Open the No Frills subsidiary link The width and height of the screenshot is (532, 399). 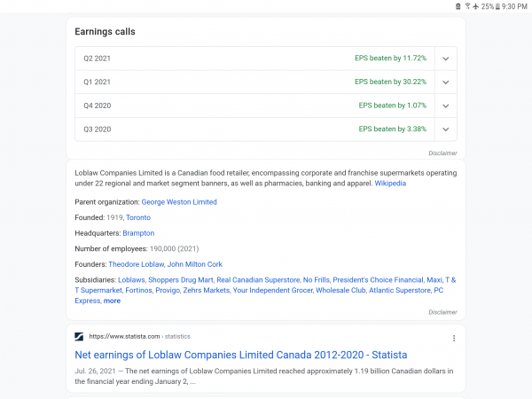pos(317,280)
